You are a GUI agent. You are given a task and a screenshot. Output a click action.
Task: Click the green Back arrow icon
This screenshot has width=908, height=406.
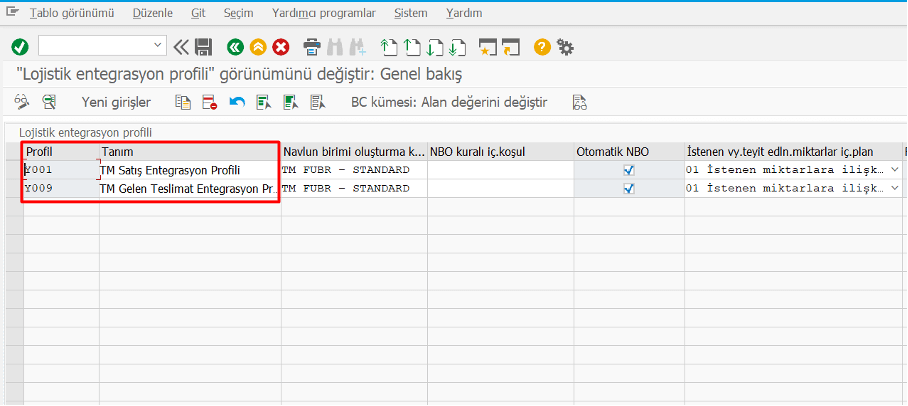click(235, 46)
